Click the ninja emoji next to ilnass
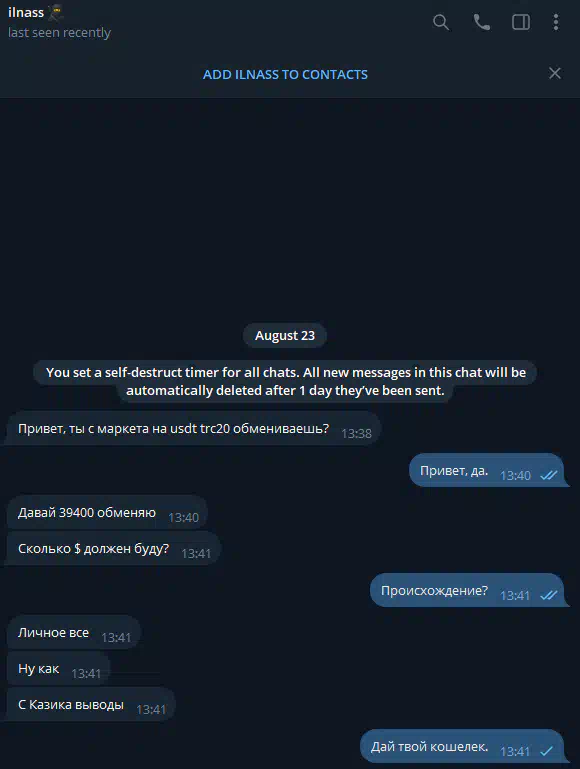580x769 pixels. click(x=55, y=12)
